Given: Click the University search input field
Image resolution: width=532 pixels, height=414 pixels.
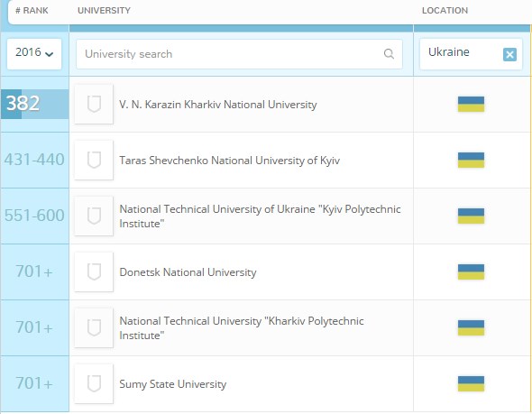Looking at the screenshot, I should tap(239, 54).
